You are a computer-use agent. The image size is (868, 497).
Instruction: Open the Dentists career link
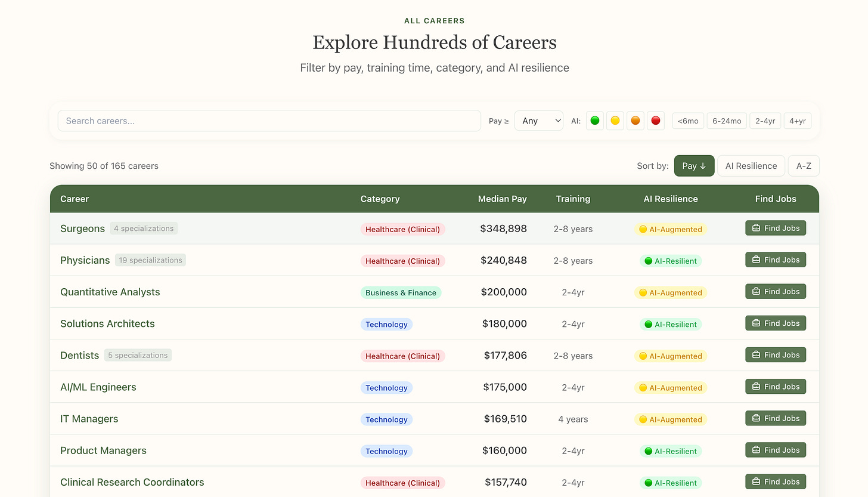tap(80, 355)
